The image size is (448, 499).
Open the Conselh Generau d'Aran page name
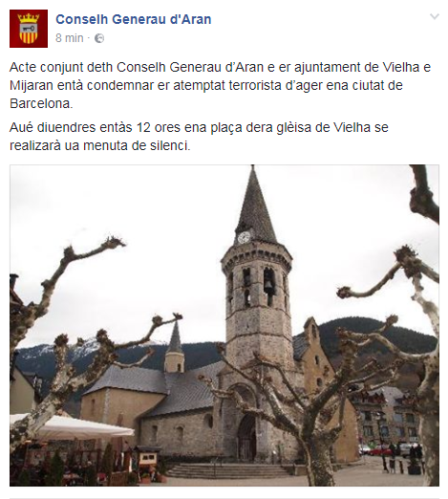point(134,19)
